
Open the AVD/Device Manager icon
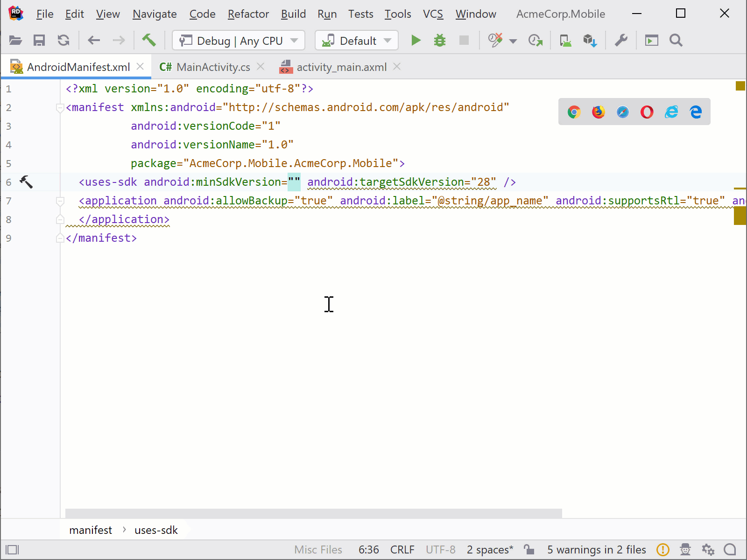click(x=565, y=41)
